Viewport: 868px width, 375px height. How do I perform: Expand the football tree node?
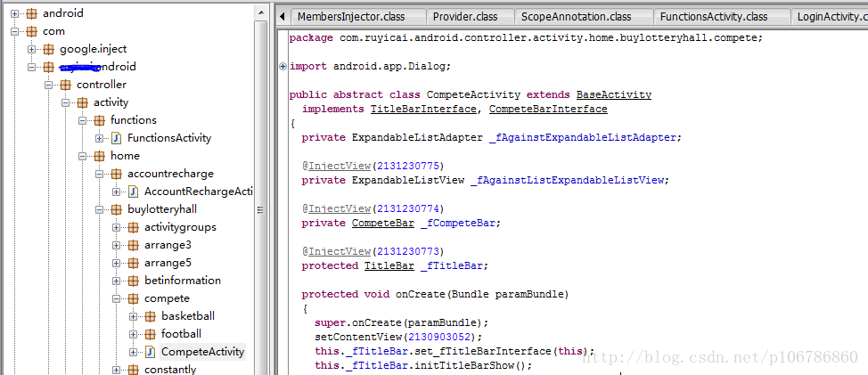(134, 334)
